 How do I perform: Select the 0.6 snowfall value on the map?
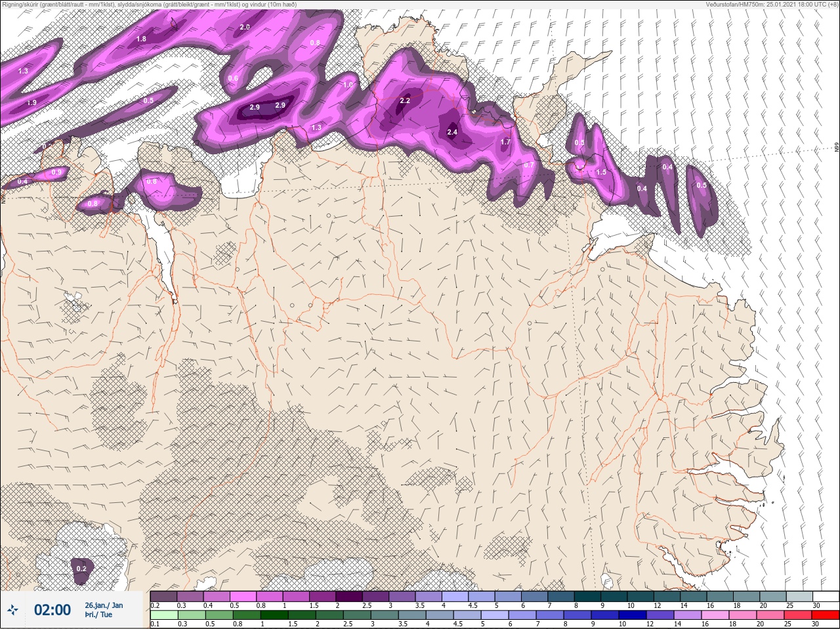233,78
